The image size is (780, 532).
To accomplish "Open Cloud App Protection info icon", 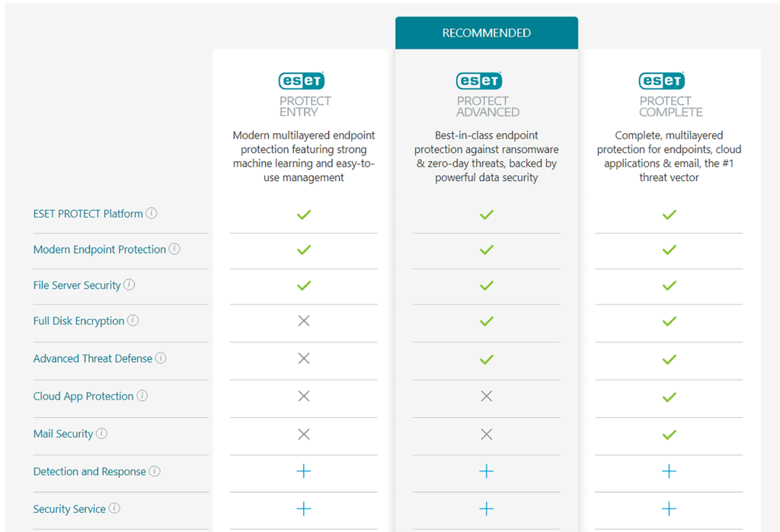I will point(142,396).
